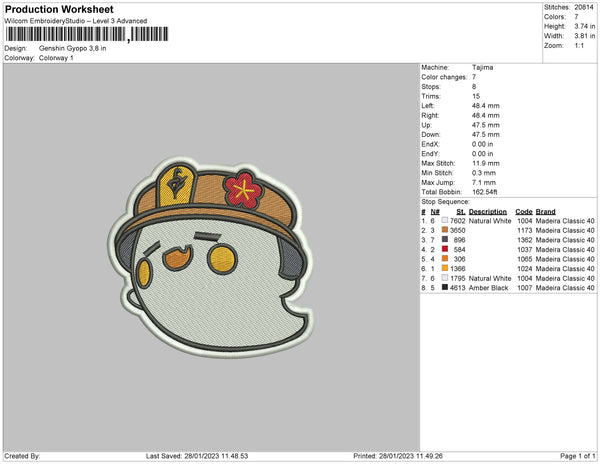
Task: Click the dark gray swatch beside stitch count 896
Action: pos(445,239)
